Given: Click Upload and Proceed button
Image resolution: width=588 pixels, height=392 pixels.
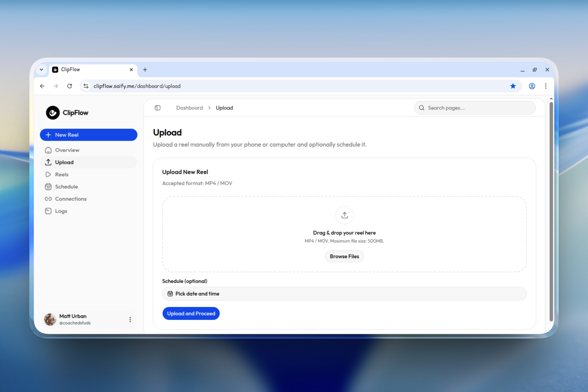Looking at the screenshot, I should click(191, 314).
